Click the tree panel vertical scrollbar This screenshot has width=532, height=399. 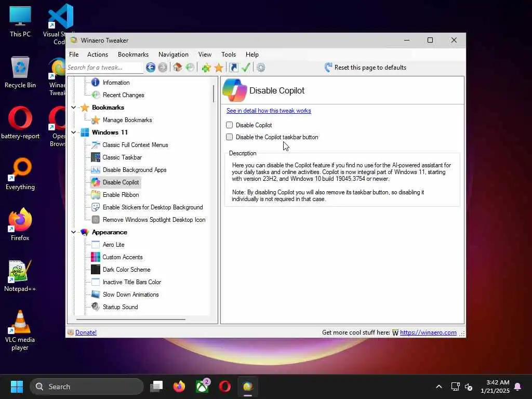click(x=214, y=94)
